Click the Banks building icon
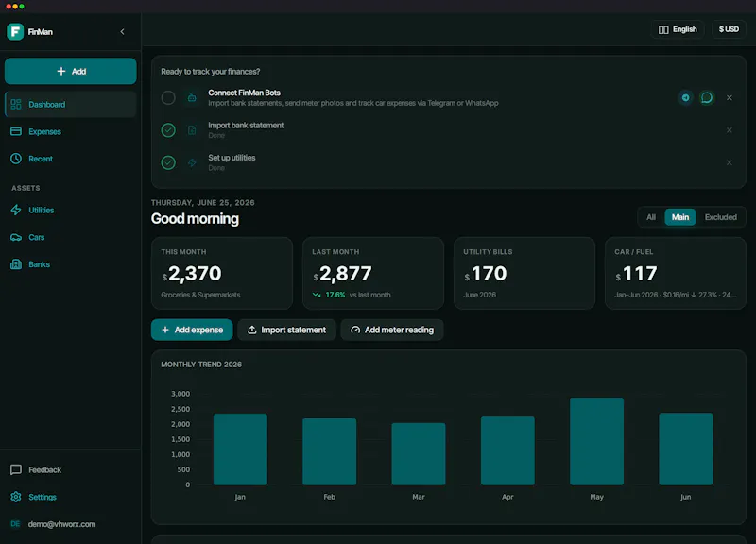 (x=16, y=264)
